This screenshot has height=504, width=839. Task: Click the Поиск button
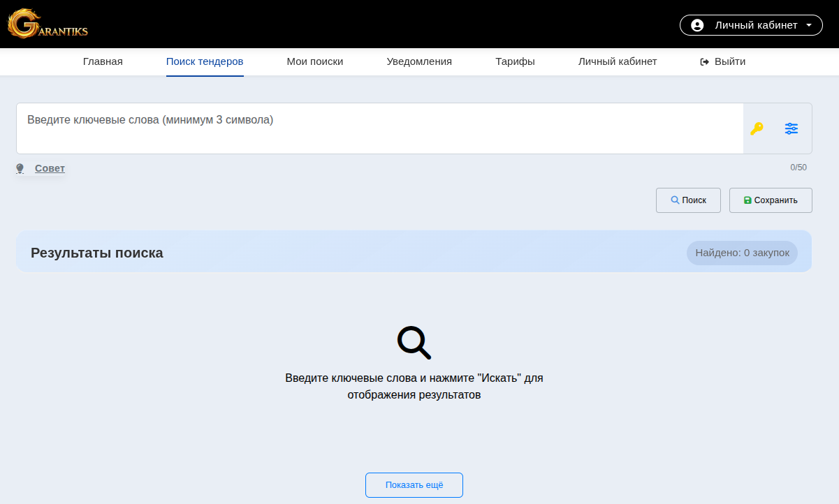tap(688, 200)
